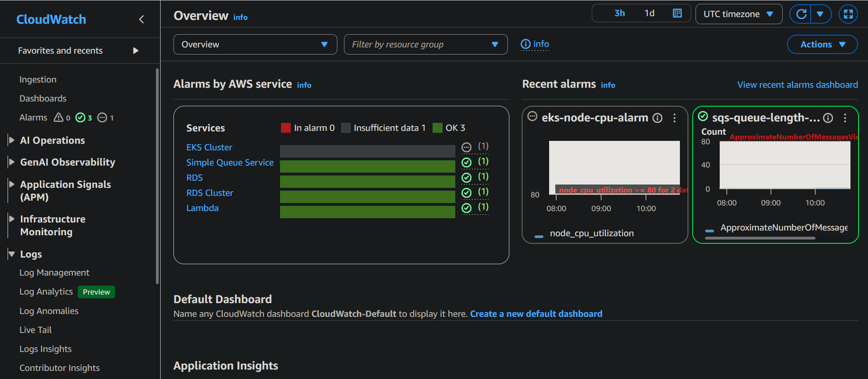Expand GenAI Observability section
Image resolution: width=868 pixels, height=379 pixels.
(11, 162)
